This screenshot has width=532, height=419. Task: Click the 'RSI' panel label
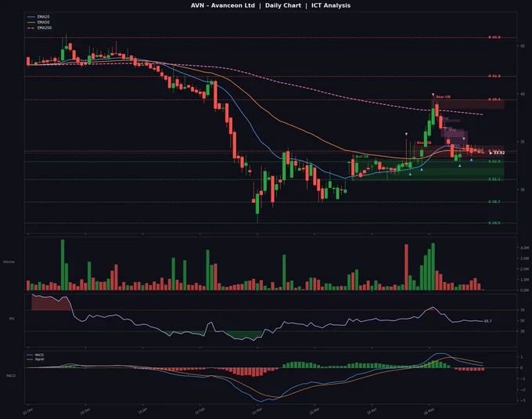point(12,319)
